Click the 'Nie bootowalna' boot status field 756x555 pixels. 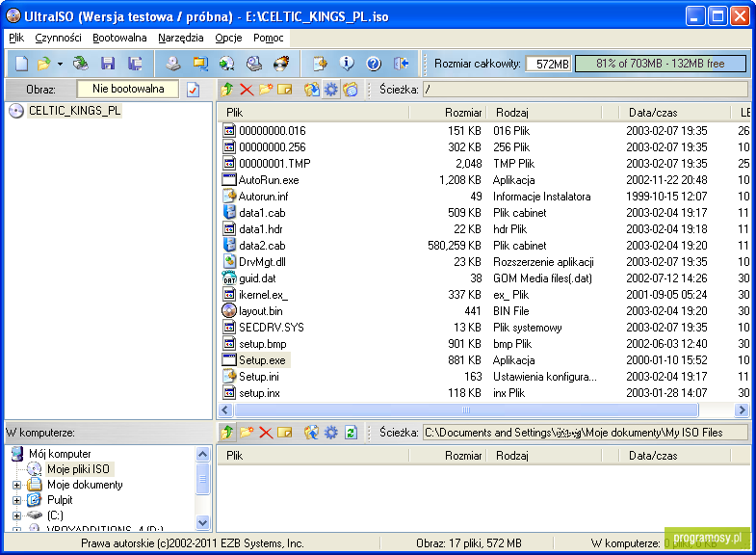tap(128, 90)
